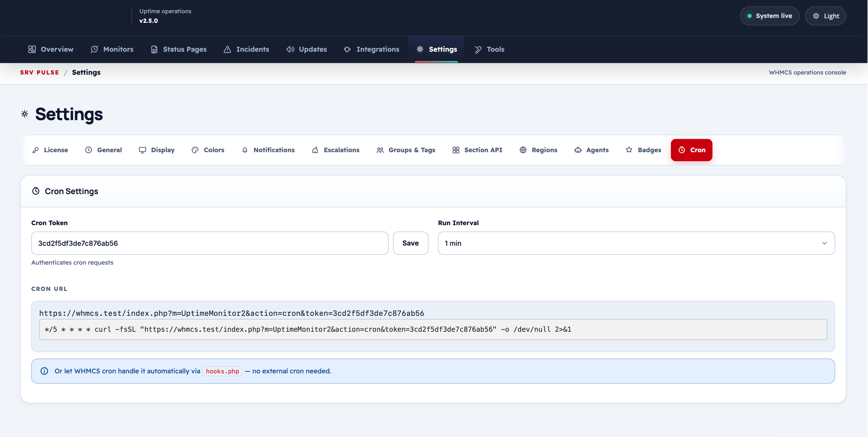Save the cron token
This screenshot has height=437, width=868.
click(x=410, y=243)
